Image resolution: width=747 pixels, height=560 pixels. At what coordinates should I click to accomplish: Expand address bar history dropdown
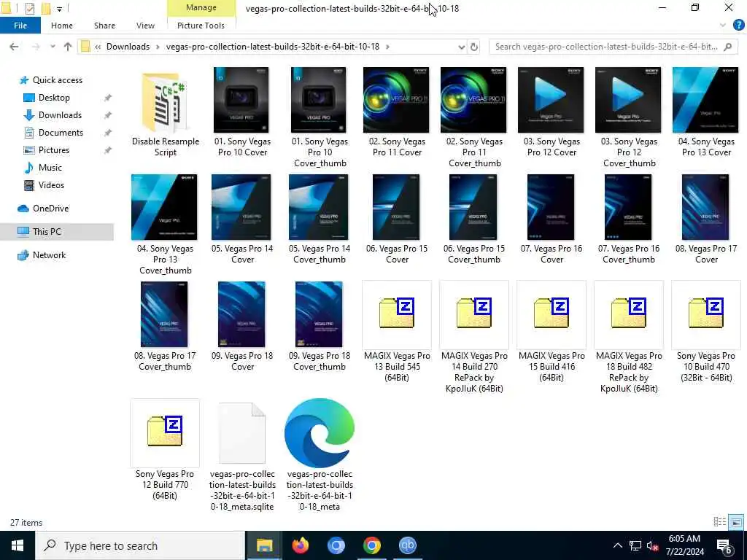(461, 47)
